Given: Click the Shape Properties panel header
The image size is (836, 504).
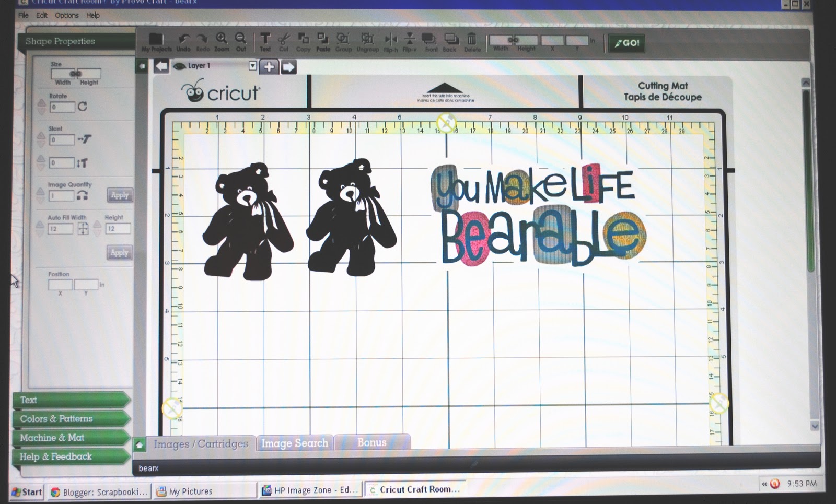Looking at the screenshot, I should [76, 41].
